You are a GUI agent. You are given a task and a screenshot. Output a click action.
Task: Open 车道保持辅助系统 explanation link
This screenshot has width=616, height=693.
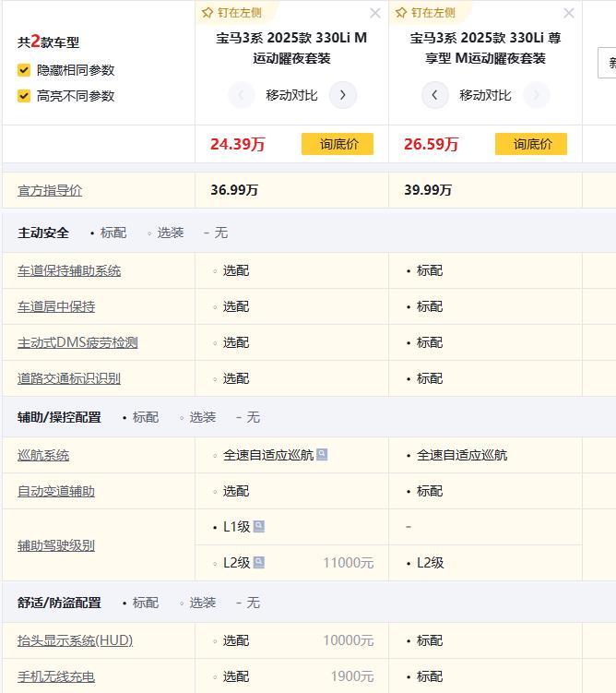coord(69,270)
